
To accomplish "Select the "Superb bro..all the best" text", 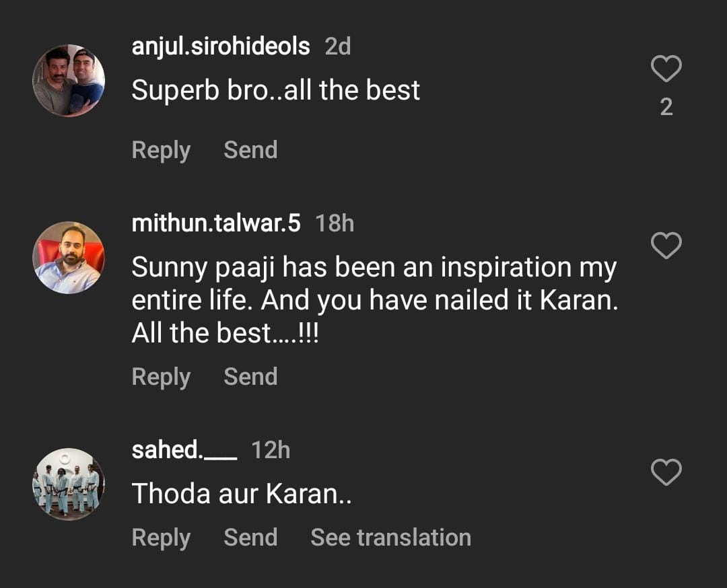I will pyautogui.click(x=275, y=91).
